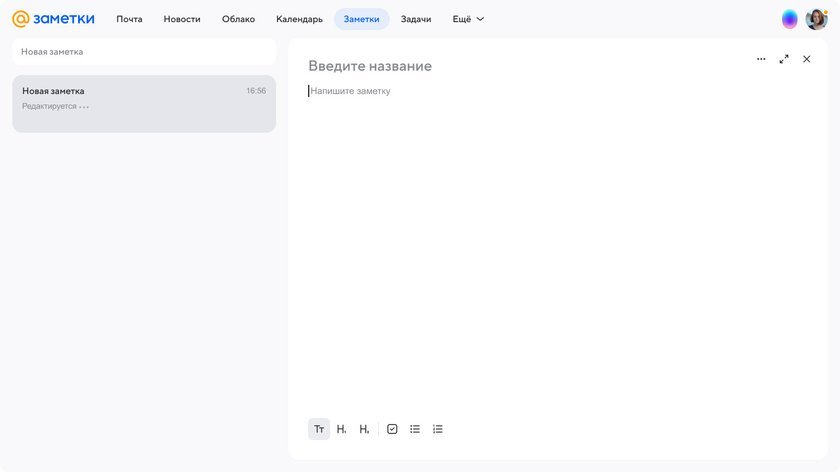Apply Heading 2 formatting
Screen dimensions: 840x472
(x=364, y=429)
